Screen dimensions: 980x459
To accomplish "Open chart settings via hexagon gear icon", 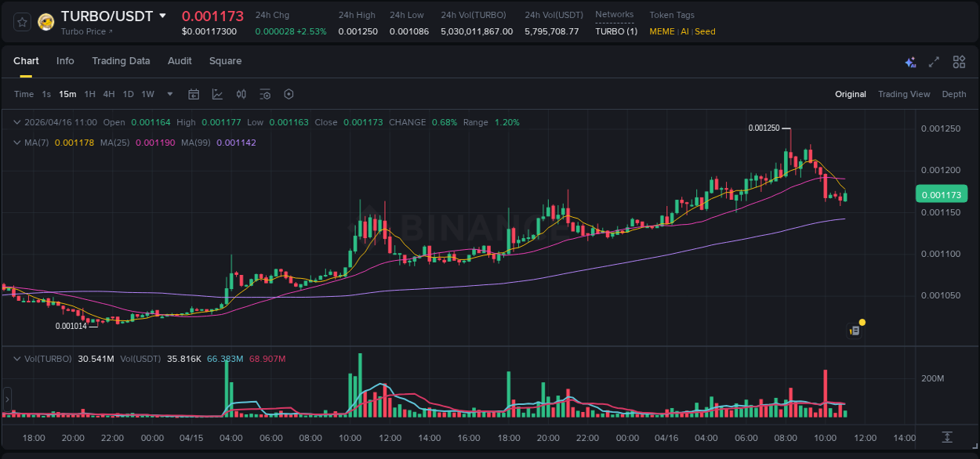I will [289, 94].
